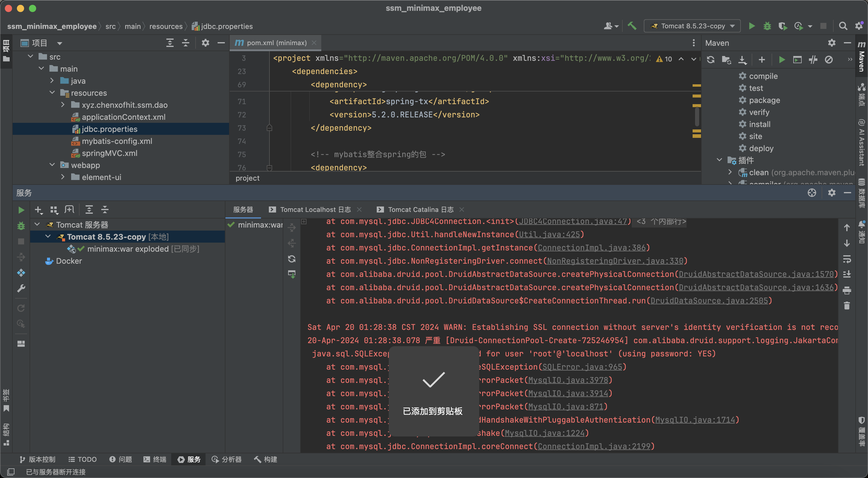Collapse the resources folder in project tree
Screen dimensions: 868x478
coord(52,93)
